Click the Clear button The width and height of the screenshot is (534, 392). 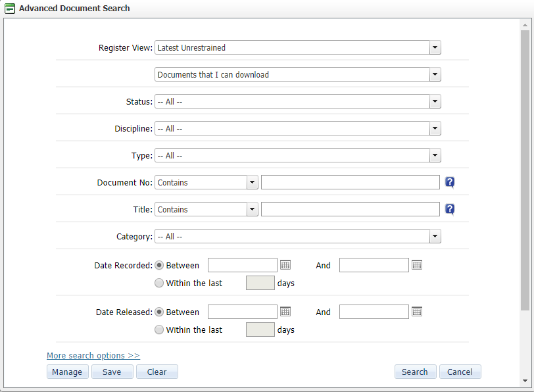(157, 372)
